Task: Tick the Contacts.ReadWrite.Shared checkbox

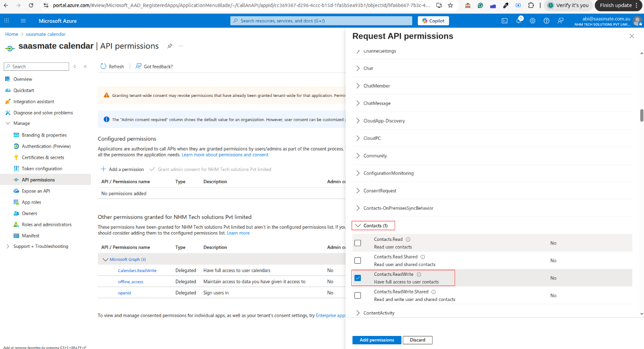Action: (x=358, y=295)
